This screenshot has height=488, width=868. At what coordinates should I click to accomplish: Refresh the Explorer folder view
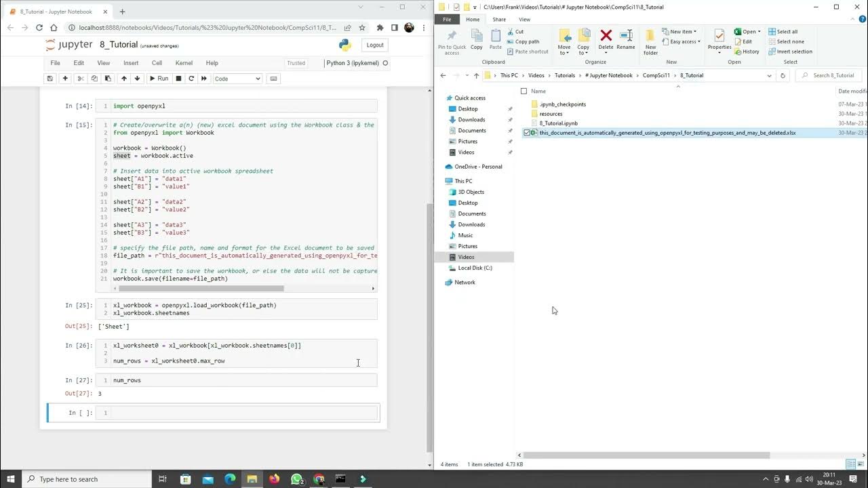click(x=783, y=75)
